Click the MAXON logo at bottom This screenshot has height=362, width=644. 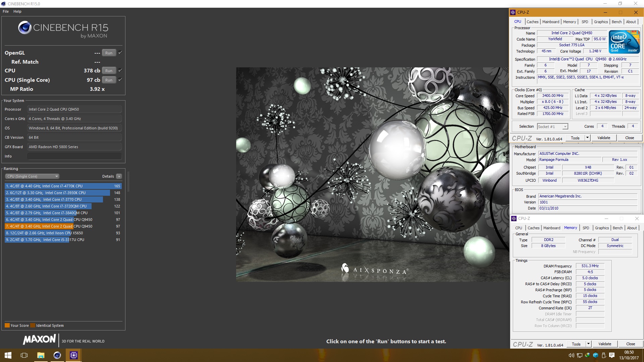39,340
